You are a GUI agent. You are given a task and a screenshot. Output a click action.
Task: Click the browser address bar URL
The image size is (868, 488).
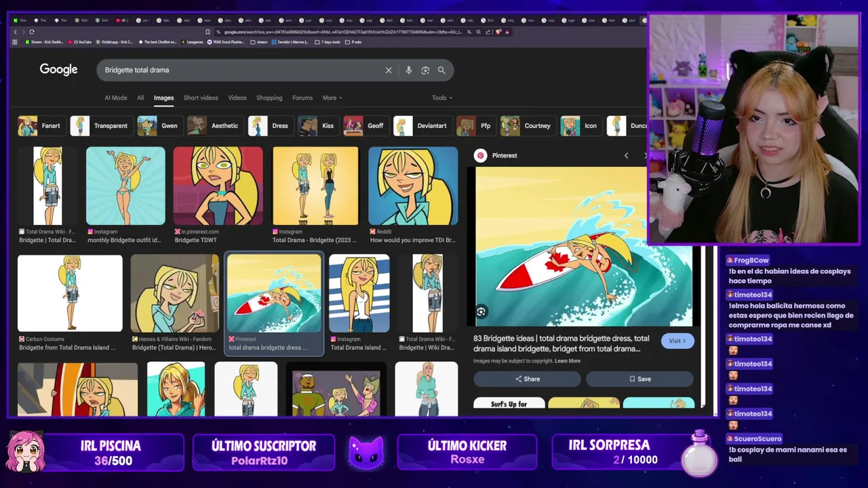point(342,32)
